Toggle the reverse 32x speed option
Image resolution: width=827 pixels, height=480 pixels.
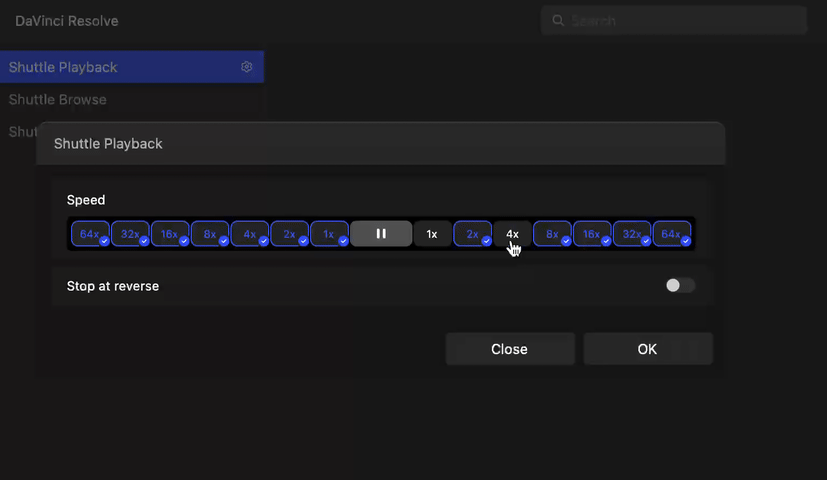click(x=130, y=234)
